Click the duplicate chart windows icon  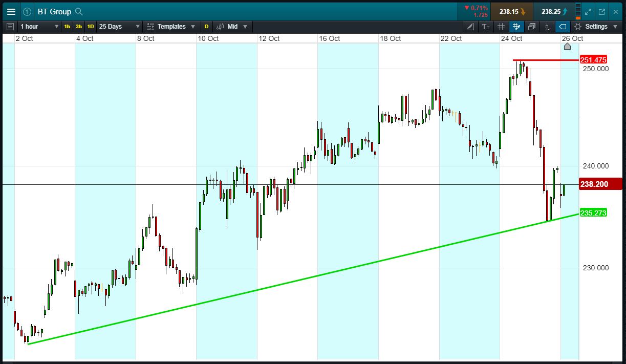pos(532,26)
